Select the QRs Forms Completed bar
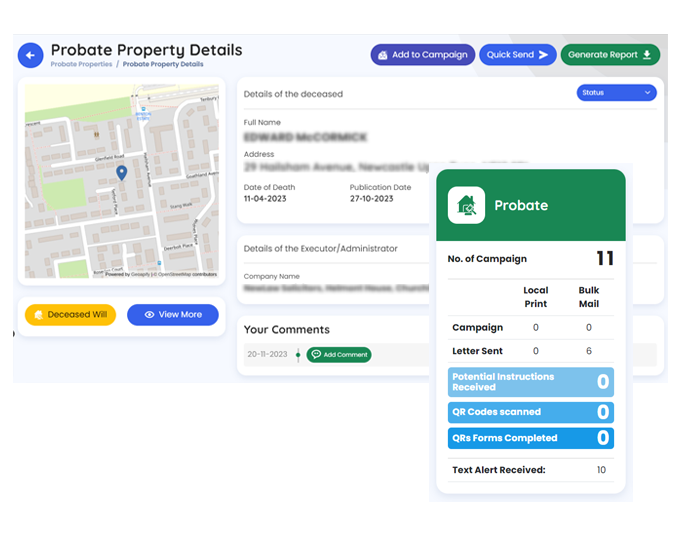This screenshot has height=542, width=682. tap(531, 438)
